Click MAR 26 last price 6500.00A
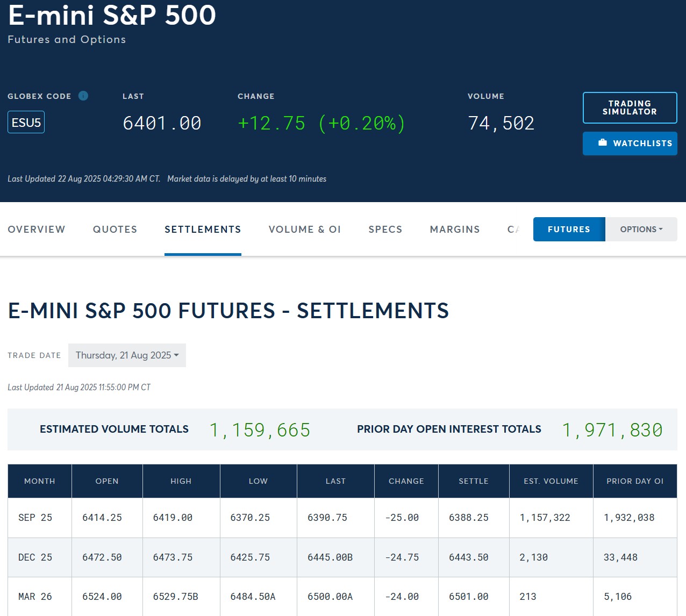The image size is (686, 616). (x=330, y=597)
